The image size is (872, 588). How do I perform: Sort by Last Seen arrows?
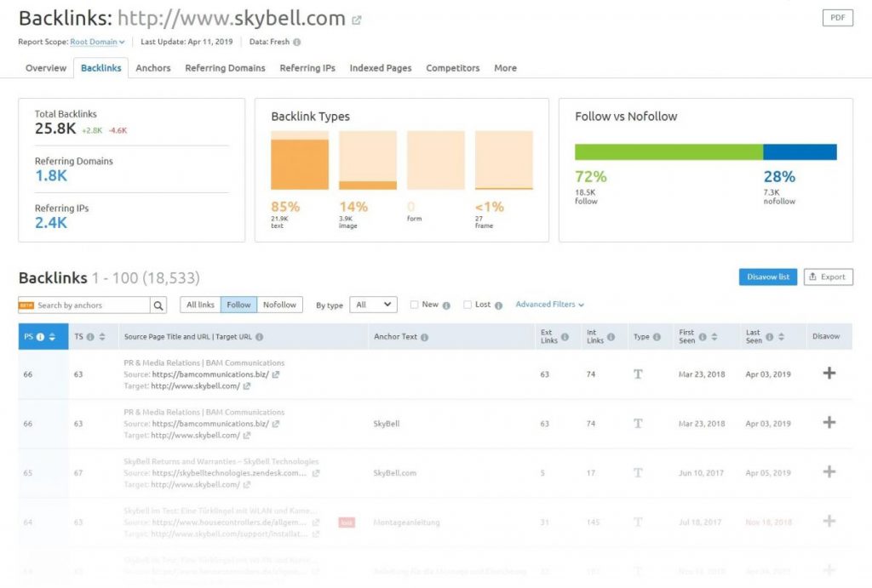[x=781, y=337]
